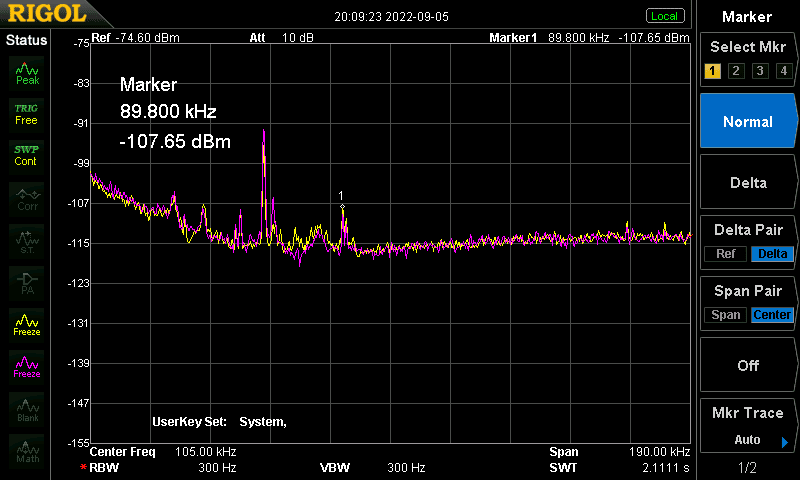Select marker 4

784,71
